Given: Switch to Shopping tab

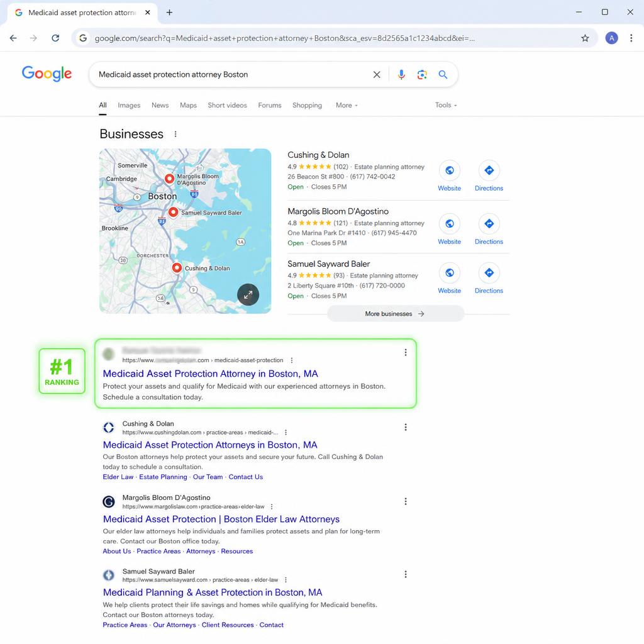Looking at the screenshot, I should coord(307,105).
